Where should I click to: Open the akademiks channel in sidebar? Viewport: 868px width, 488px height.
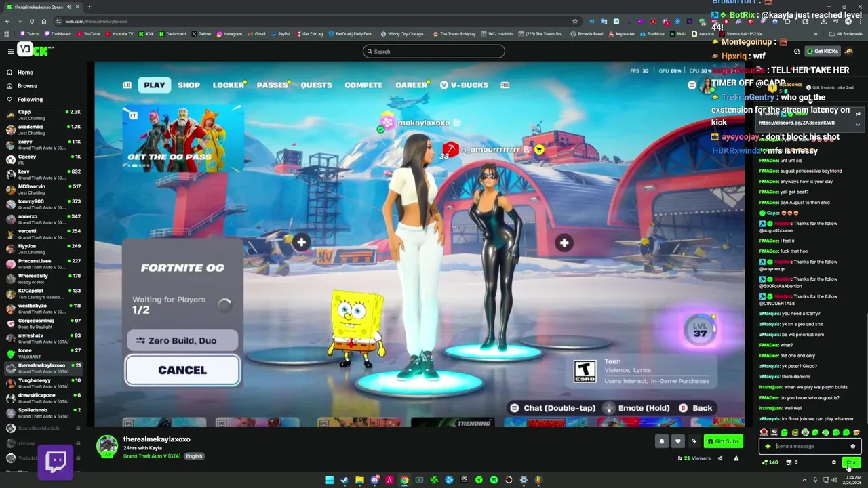pyautogui.click(x=43, y=129)
